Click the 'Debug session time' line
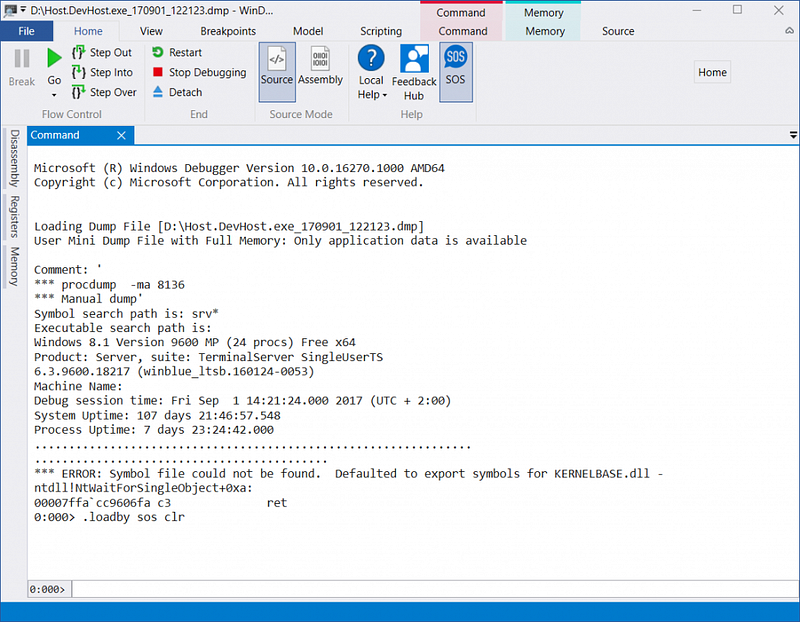The width and height of the screenshot is (800, 622). click(x=243, y=401)
